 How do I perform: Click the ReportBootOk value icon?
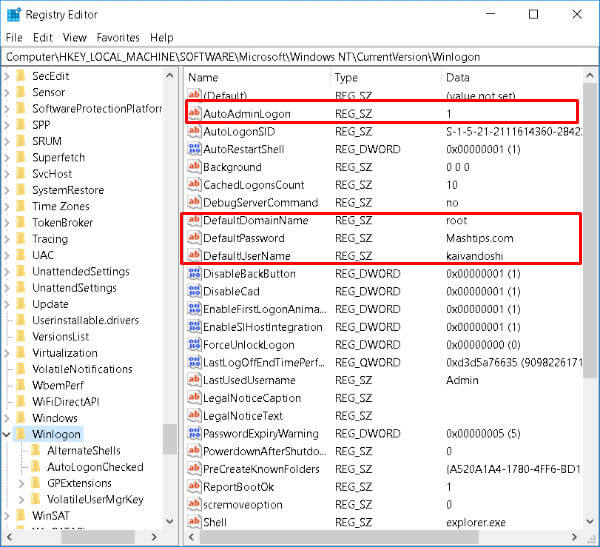coord(194,486)
